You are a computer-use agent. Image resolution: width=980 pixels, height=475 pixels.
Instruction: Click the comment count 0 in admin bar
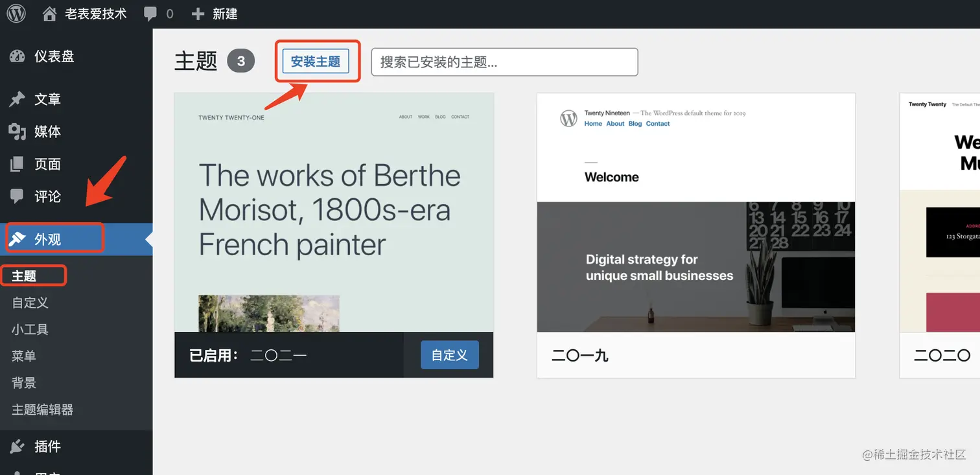click(x=170, y=14)
